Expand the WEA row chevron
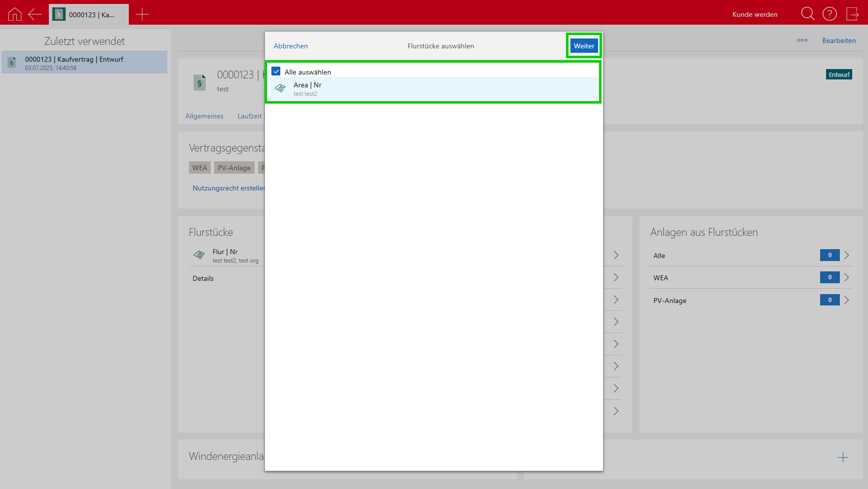The image size is (868, 489). (846, 277)
